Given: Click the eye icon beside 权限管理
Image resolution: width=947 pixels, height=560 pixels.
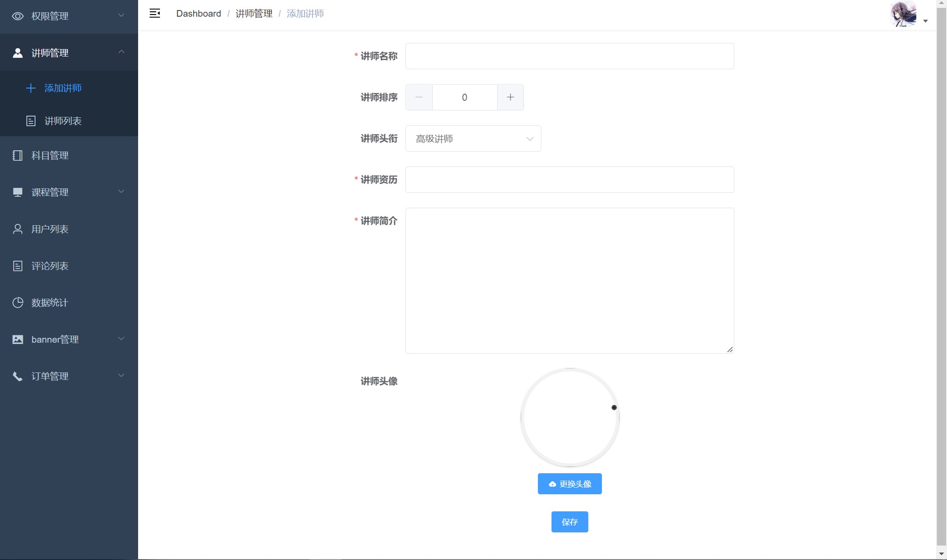Looking at the screenshot, I should click(18, 16).
